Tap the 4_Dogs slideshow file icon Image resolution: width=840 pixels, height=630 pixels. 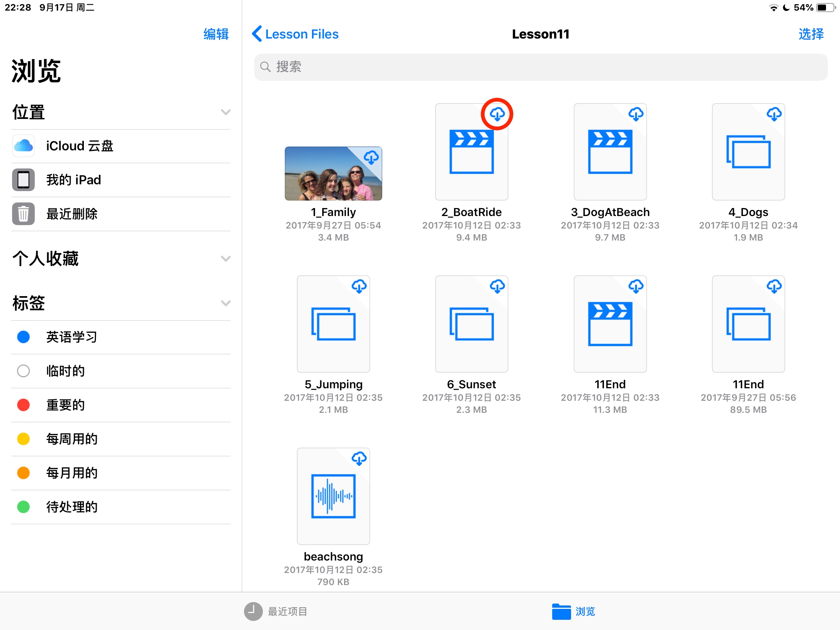click(748, 152)
